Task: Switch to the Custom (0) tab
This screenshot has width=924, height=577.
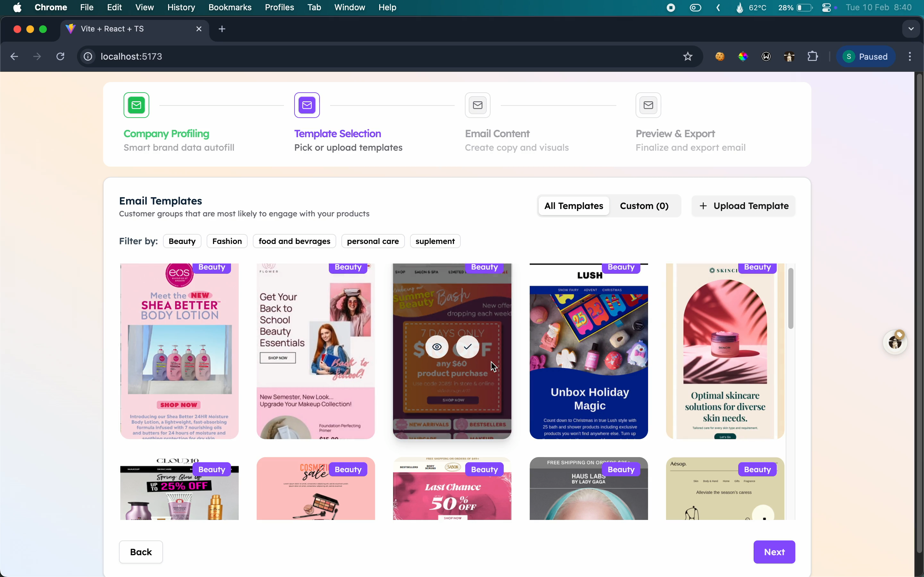Action: pos(644,206)
